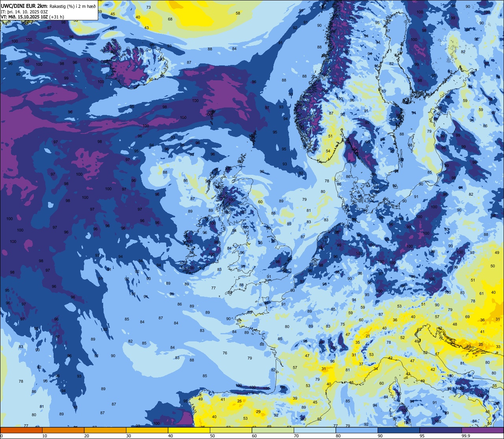This screenshot has height=439, width=504.
Task: Click the humidity value '55' on the map
Action: pos(495,386)
